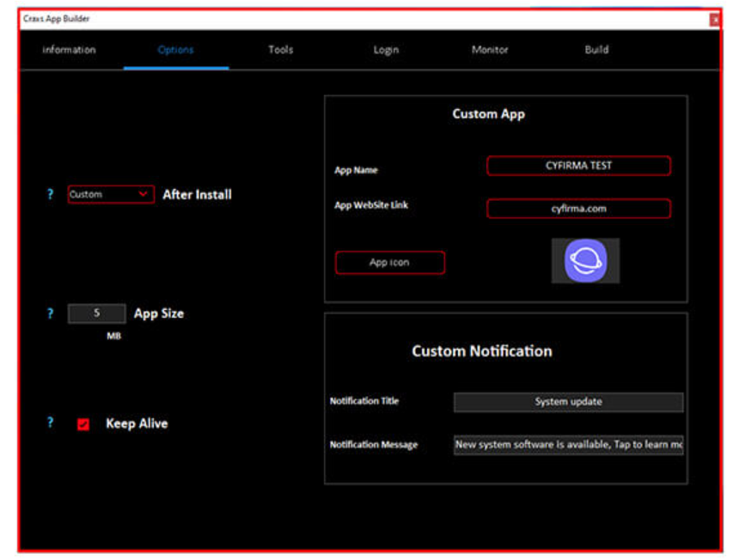This screenshot has height=560, width=739.
Task: Click the help icon next to Keep Alive
Action: 50,423
